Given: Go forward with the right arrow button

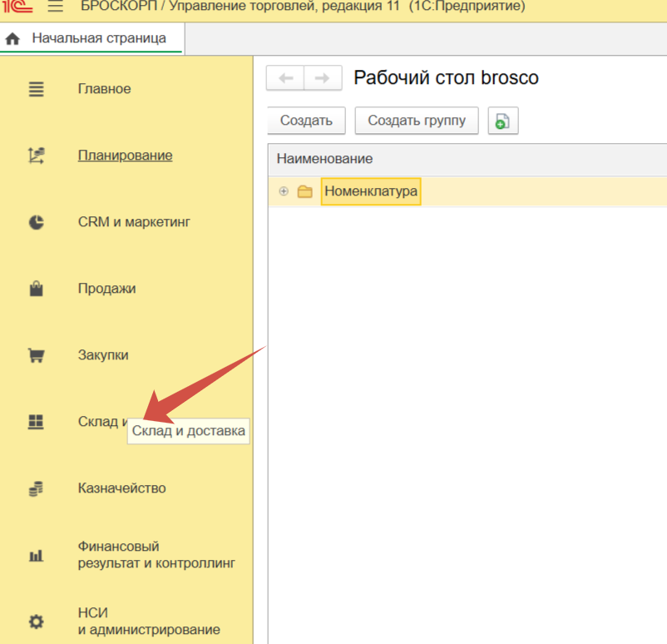Looking at the screenshot, I should 323,78.
